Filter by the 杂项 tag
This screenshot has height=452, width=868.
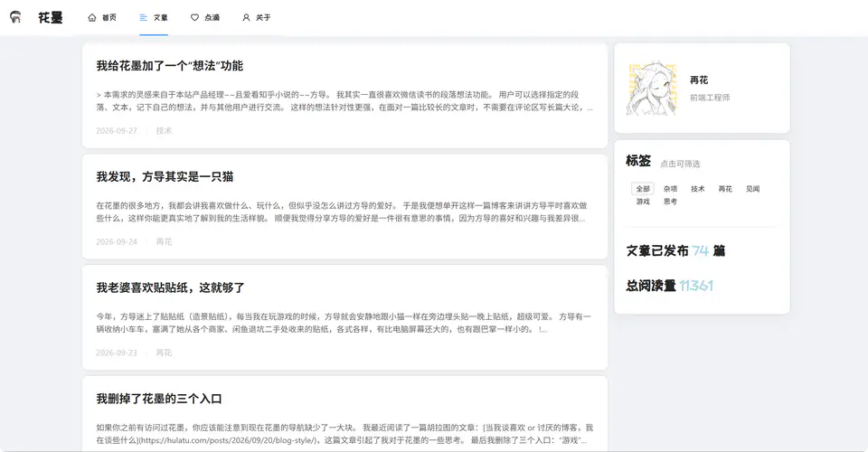(670, 189)
